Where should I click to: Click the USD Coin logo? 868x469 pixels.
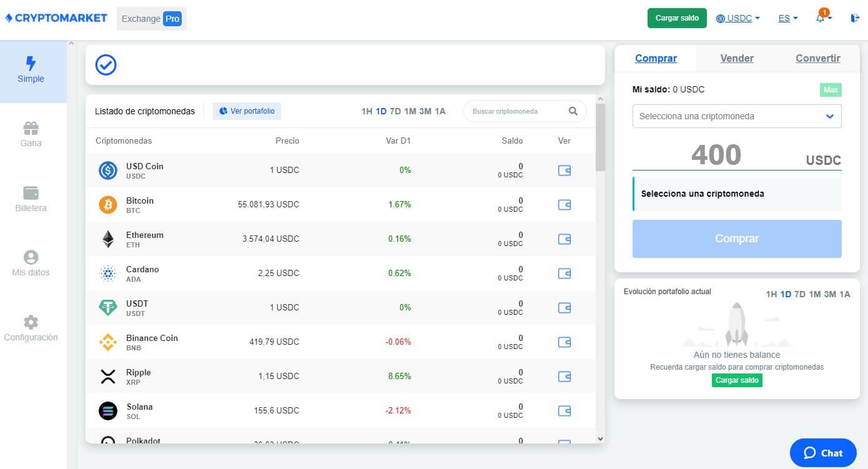click(x=108, y=170)
